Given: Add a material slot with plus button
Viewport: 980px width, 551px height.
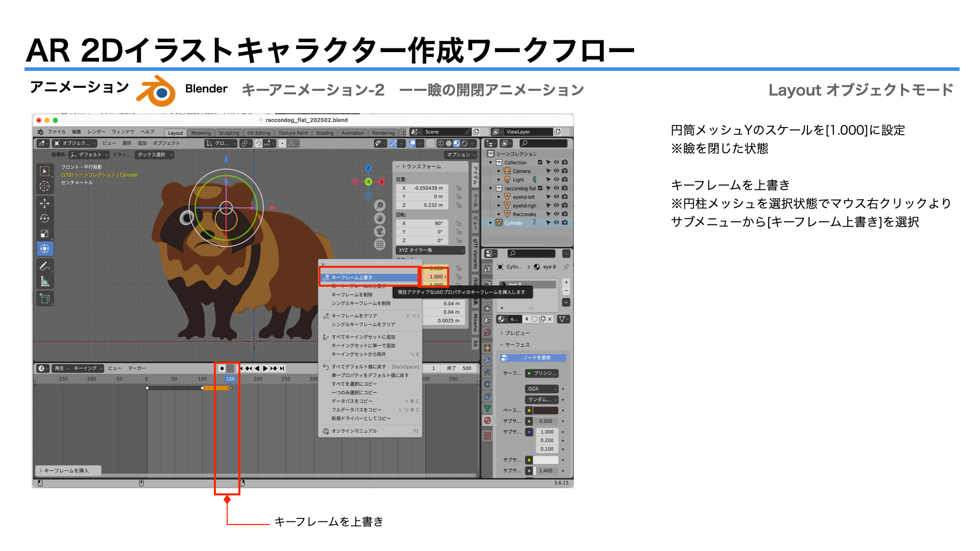Looking at the screenshot, I should 566,282.
